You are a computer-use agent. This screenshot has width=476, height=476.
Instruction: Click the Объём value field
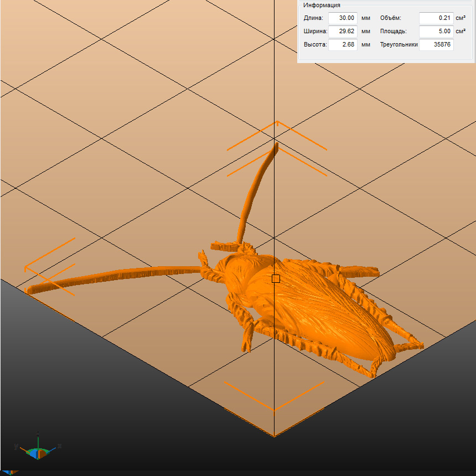click(x=436, y=18)
